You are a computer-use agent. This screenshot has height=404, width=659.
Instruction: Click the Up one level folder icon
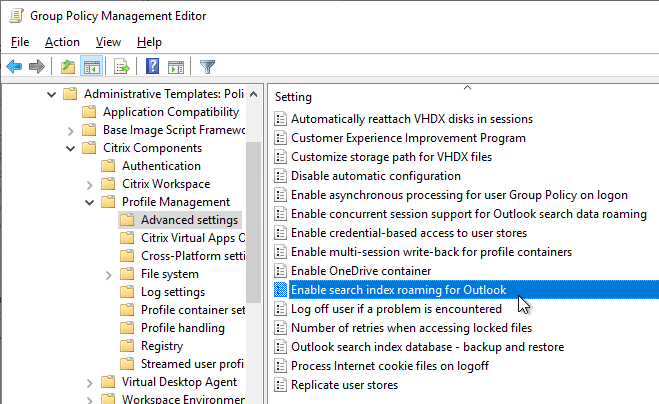[68, 66]
